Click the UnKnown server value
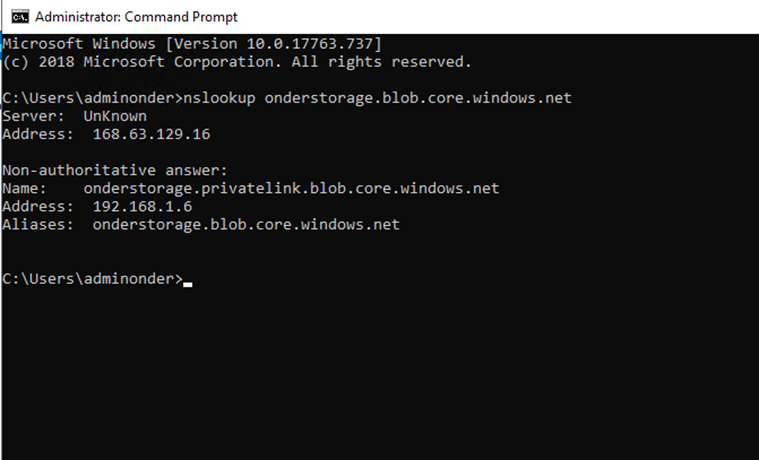 (115, 116)
